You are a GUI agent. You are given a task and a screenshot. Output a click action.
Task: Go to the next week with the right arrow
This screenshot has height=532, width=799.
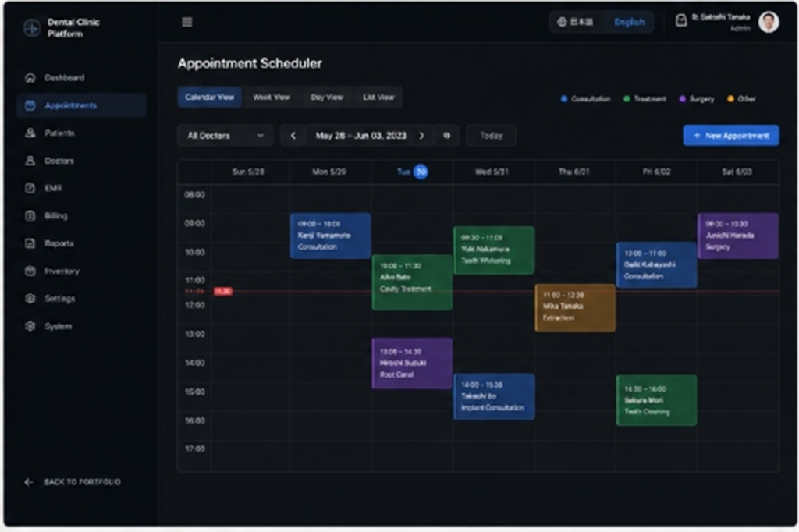(x=421, y=136)
